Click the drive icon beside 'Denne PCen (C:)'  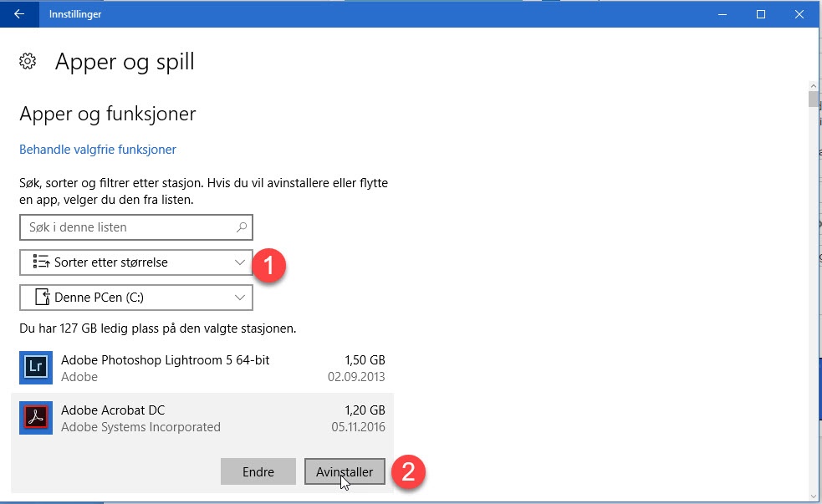40,298
